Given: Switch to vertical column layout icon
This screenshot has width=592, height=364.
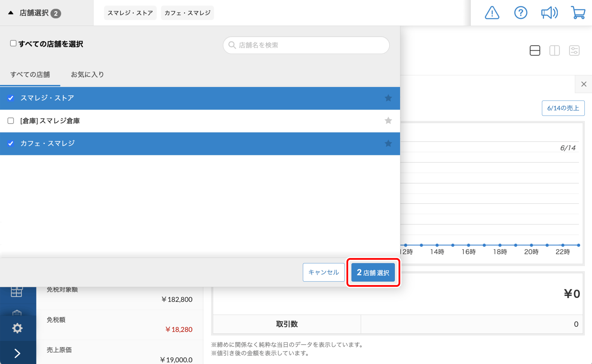Looking at the screenshot, I should coord(554,51).
